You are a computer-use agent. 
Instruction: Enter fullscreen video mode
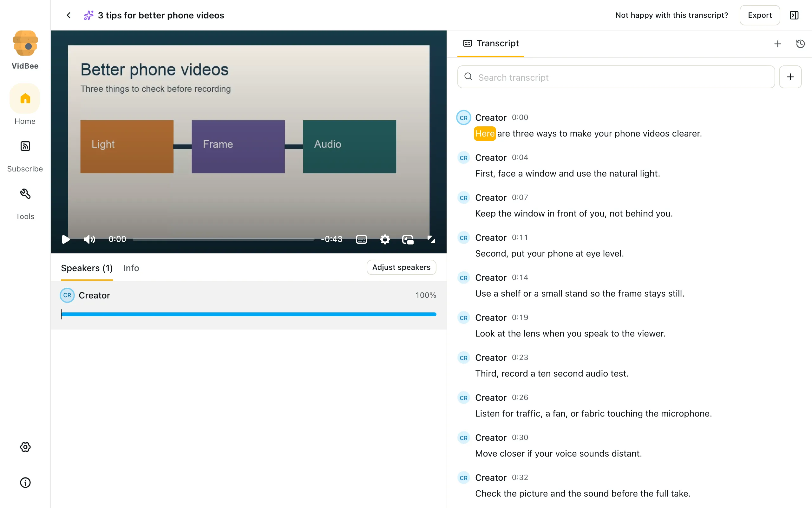click(431, 239)
